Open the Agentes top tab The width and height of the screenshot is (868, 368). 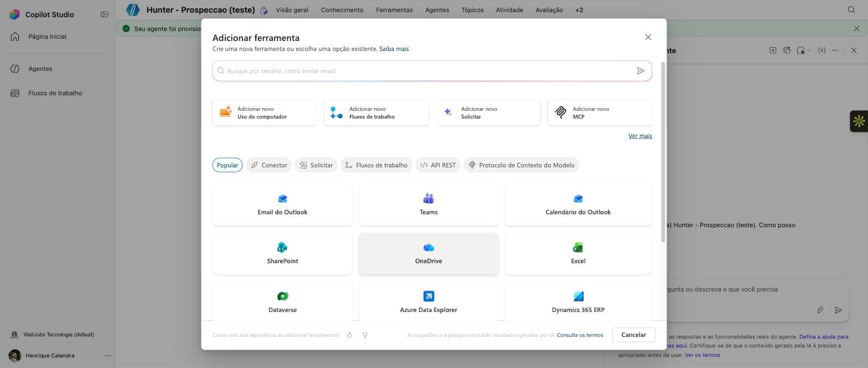(x=437, y=10)
